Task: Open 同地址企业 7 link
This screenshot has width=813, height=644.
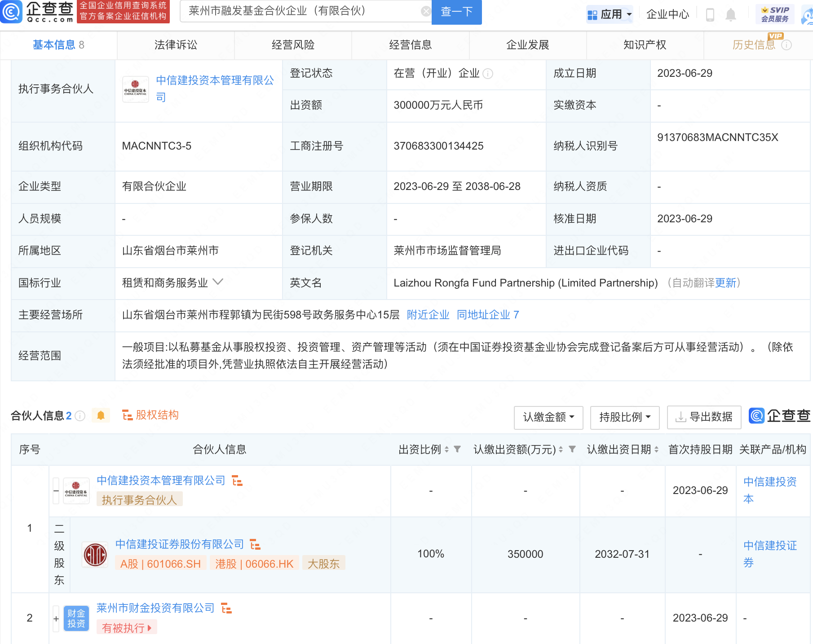Action: 488,315
